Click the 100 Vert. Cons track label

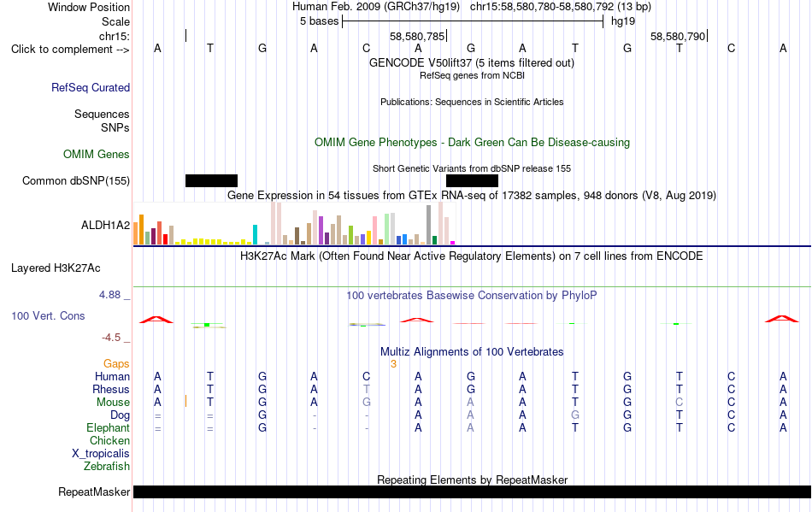(48, 315)
